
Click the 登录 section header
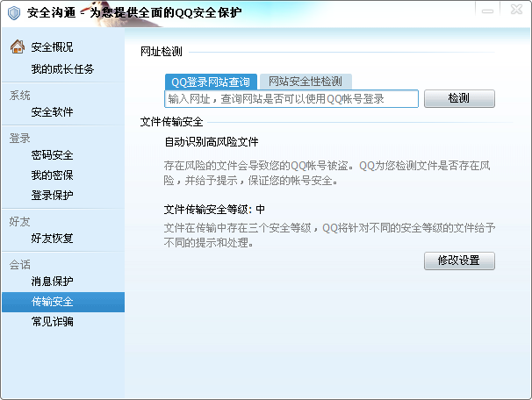pos(19,139)
